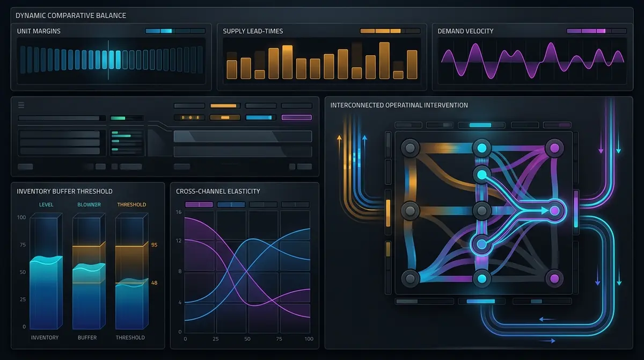
Task: Select the bottom-left gray node of the network
Action: (411, 278)
